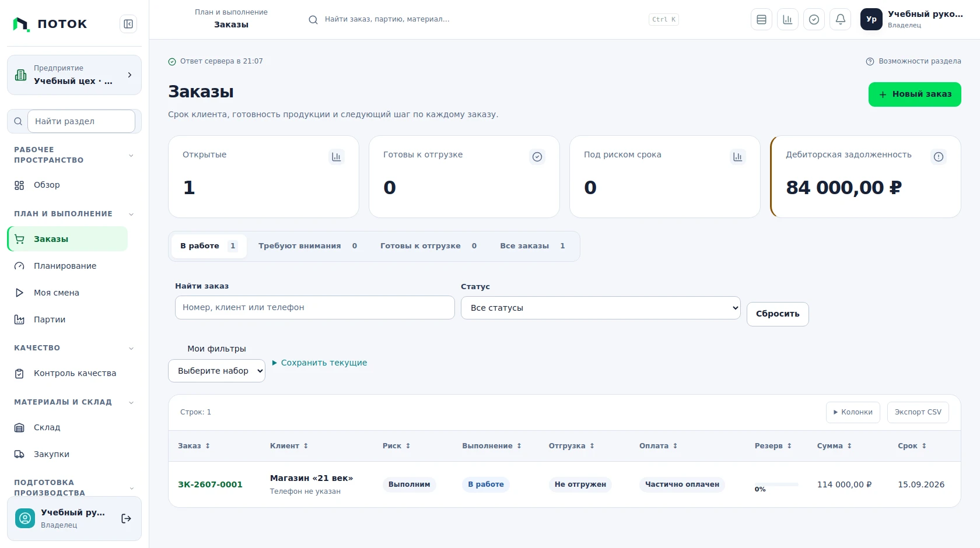980x548 pixels.
Task: Open Все статусы dropdown
Action: (x=600, y=308)
